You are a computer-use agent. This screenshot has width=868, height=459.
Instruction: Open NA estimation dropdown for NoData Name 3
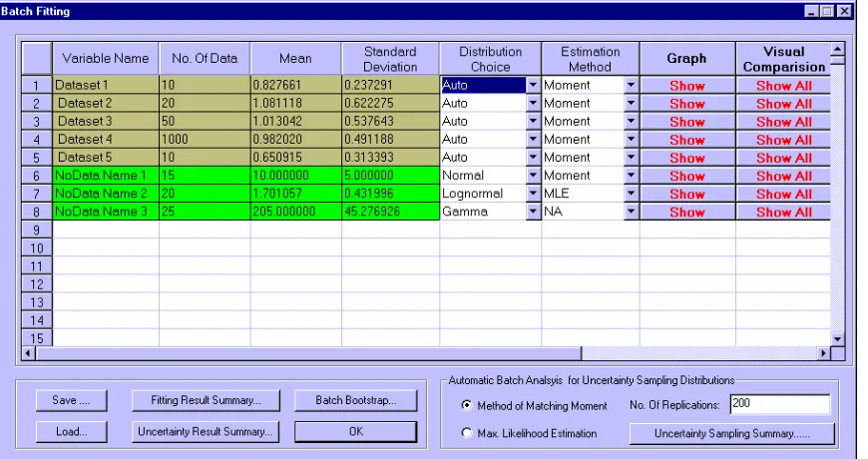(x=632, y=212)
